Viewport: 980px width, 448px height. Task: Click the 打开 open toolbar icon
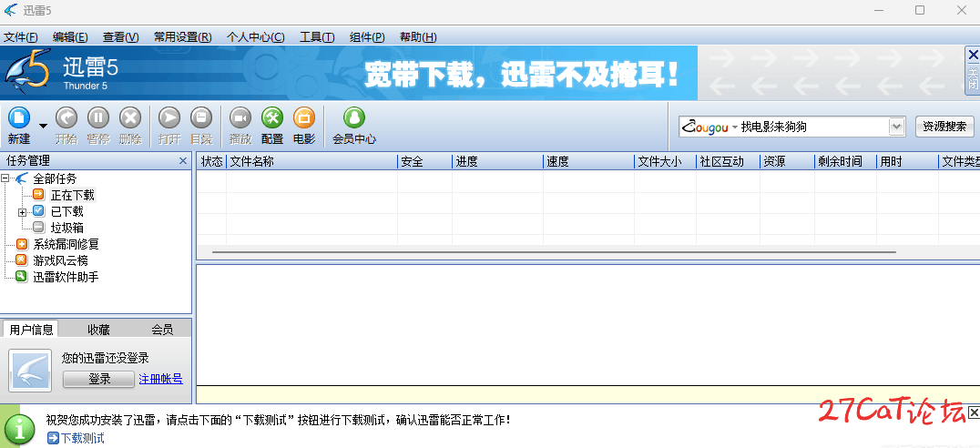pos(169,117)
